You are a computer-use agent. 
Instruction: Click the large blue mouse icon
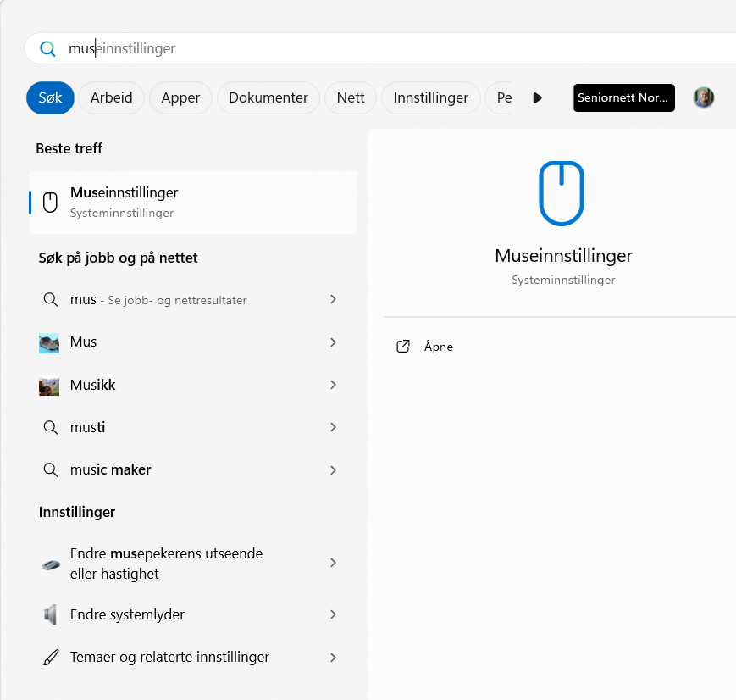562,193
